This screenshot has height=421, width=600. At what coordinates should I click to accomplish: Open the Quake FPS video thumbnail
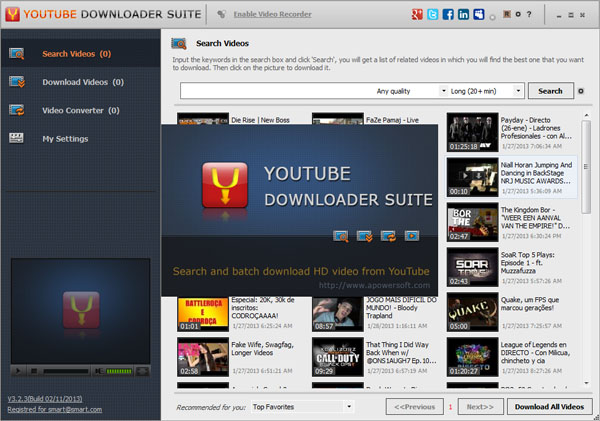[473, 312]
